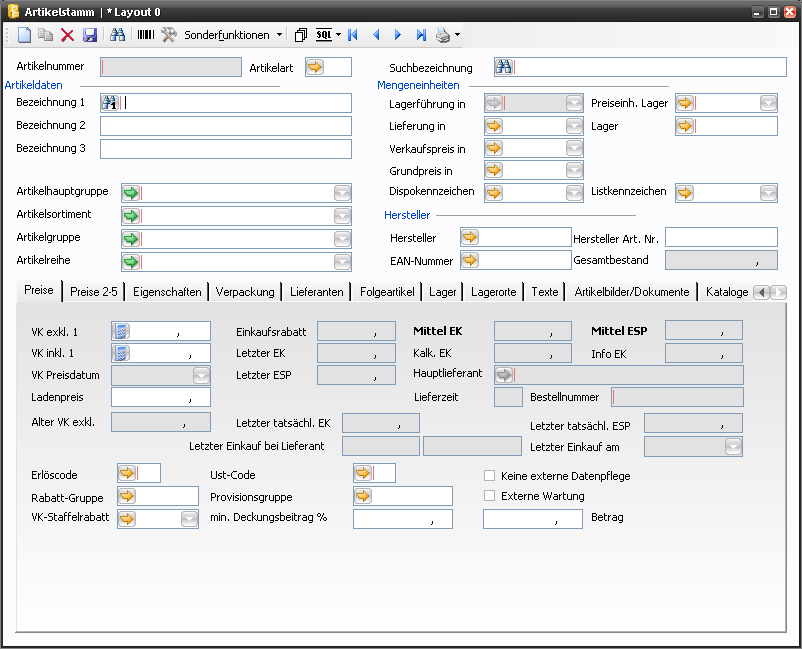Toggle the Externe Wartung checkbox
802x649 pixels.
(x=490, y=496)
